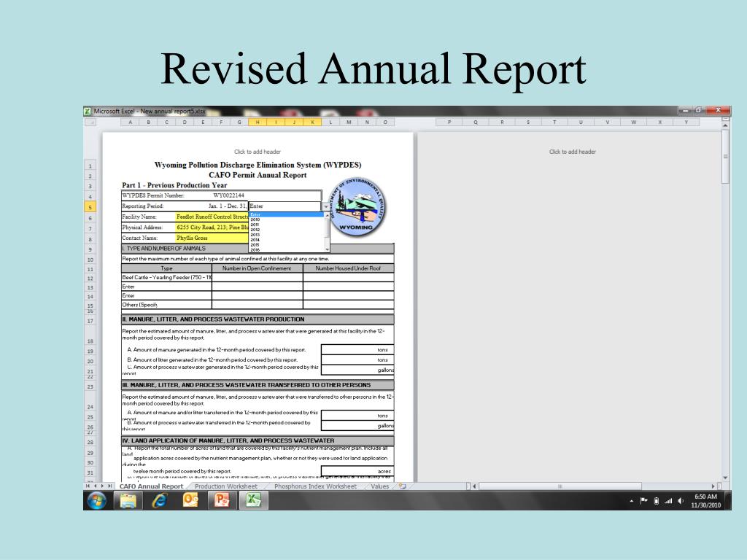The height and width of the screenshot is (560, 747).
Task: Click the vertical scrollbar up arrow
Action: (725, 125)
